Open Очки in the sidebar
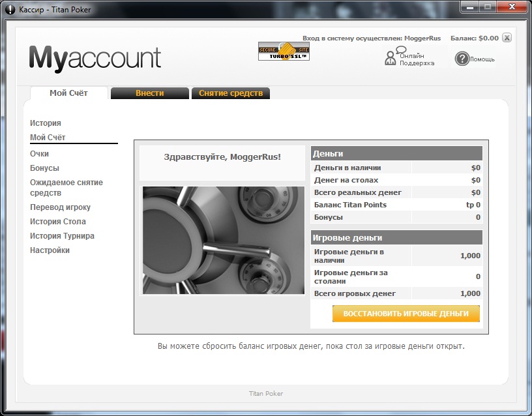Screen dimensions: 532x416 pos(39,154)
